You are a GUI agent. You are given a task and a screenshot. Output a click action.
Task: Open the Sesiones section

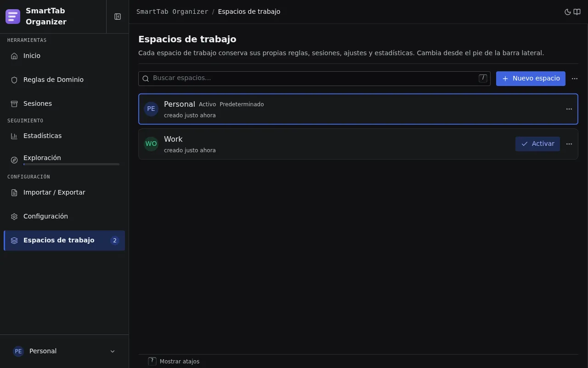pyautogui.click(x=64, y=103)
